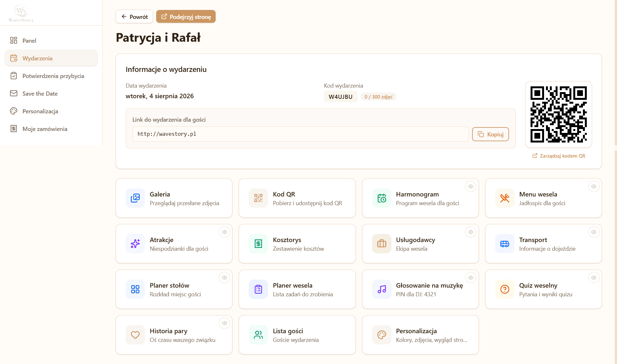Click the Transport bus icon
617x364 pixels.
pos(505,244)
